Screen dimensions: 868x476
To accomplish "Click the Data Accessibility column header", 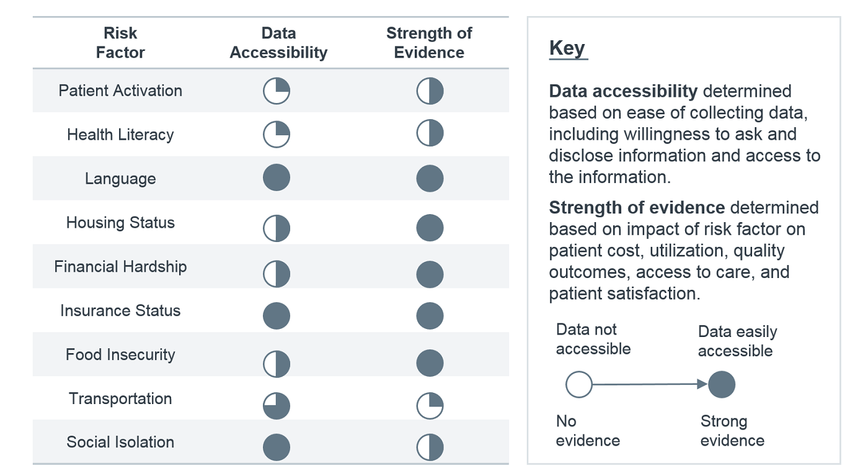I will [278, 43].
